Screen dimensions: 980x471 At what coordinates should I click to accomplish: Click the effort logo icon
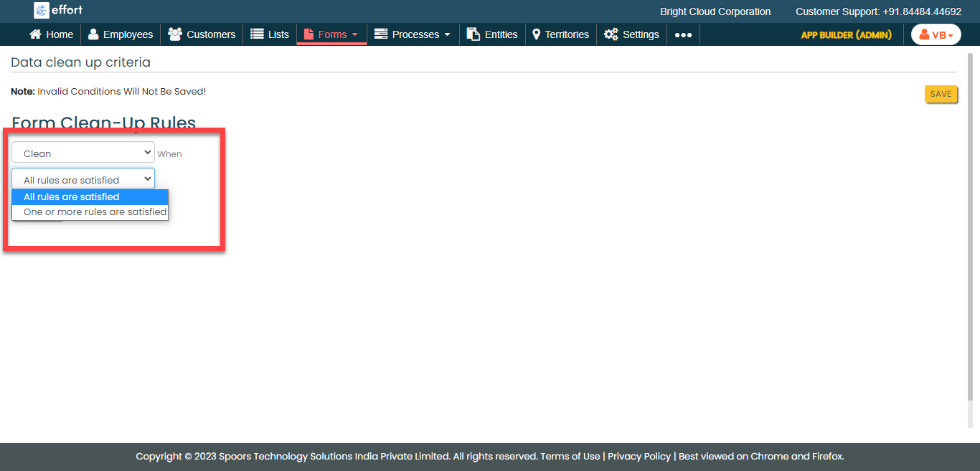[x=42, y=11]
